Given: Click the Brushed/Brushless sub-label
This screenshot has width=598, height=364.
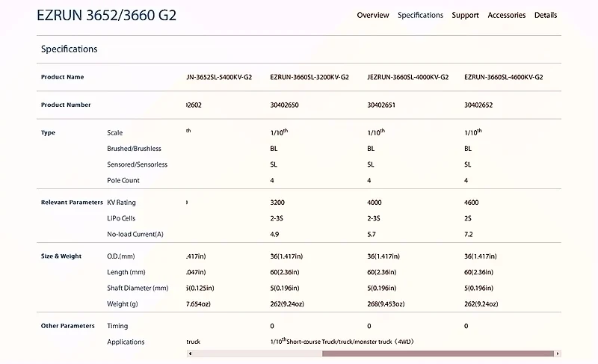Looking at the screenshot, I should 134,149.
